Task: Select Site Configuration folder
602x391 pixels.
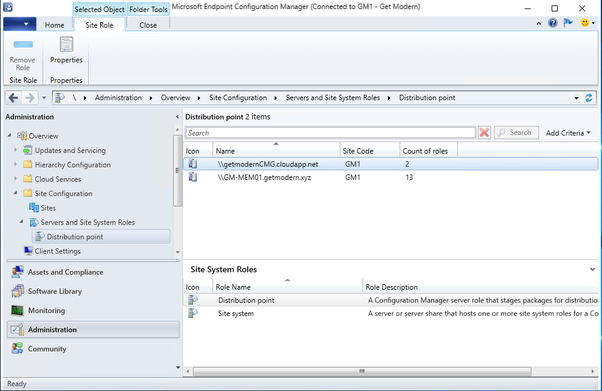Action: tap(64, 194)
